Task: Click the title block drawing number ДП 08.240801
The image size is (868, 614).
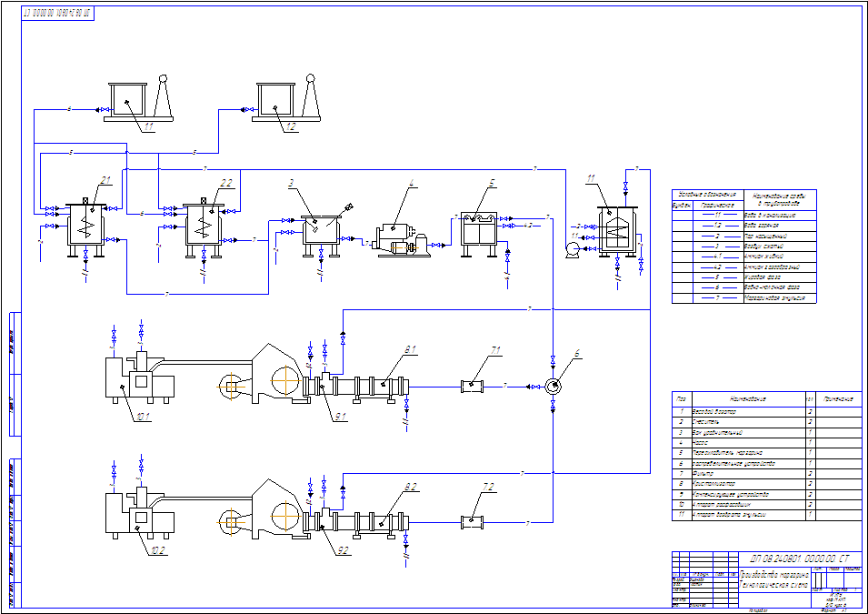Action: [799, 559]
